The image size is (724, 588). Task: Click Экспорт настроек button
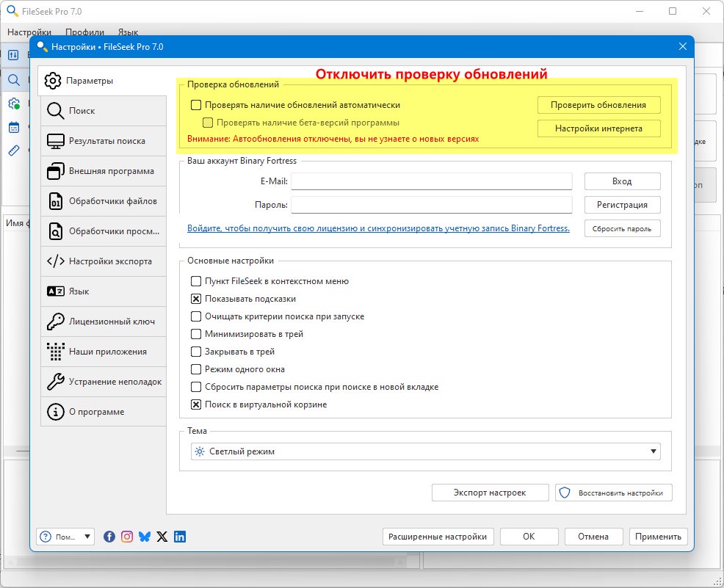(x=490, y=493)
